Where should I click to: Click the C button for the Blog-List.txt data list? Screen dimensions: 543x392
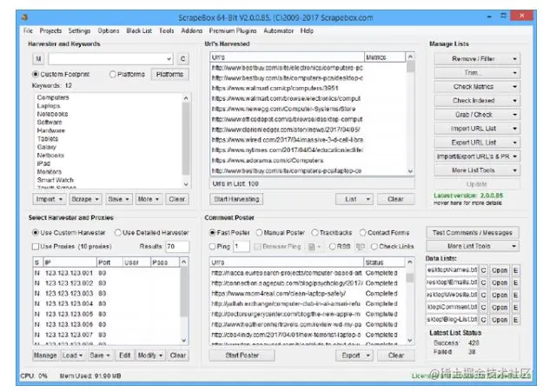(483, 320)
